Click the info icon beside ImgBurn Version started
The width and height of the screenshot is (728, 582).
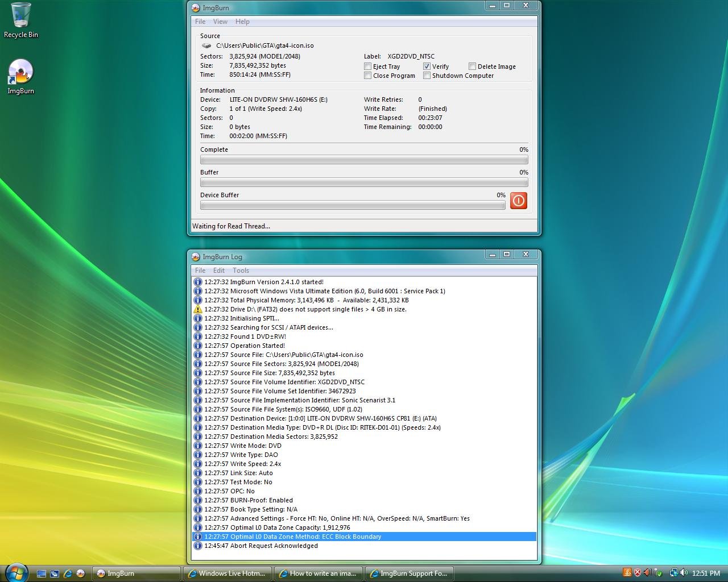pyautogui.click(x=198, y=282)
